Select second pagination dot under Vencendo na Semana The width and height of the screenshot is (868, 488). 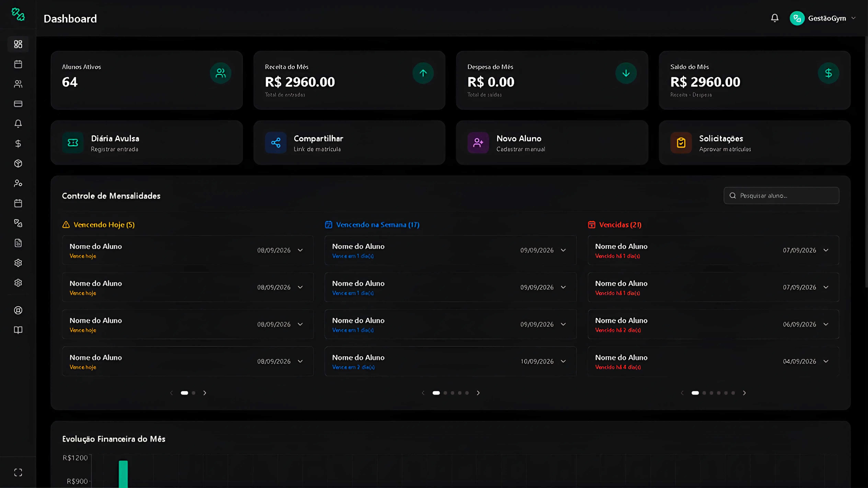tap(445, 393)
